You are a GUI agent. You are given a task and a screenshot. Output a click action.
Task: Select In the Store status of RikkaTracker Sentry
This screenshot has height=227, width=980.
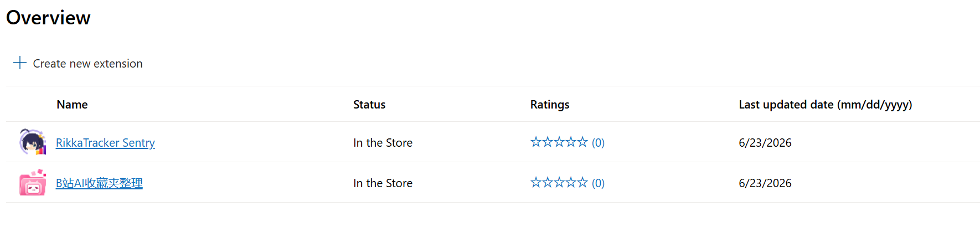pos(383,143)
